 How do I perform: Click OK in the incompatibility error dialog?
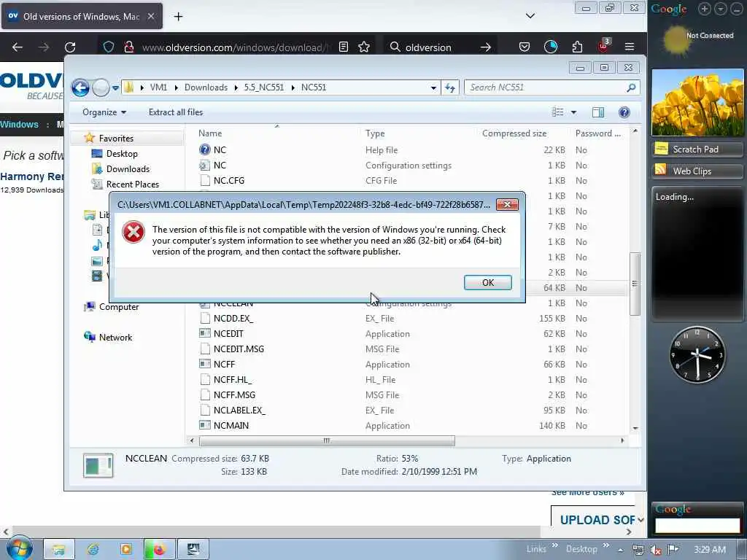tap(487, 282)
